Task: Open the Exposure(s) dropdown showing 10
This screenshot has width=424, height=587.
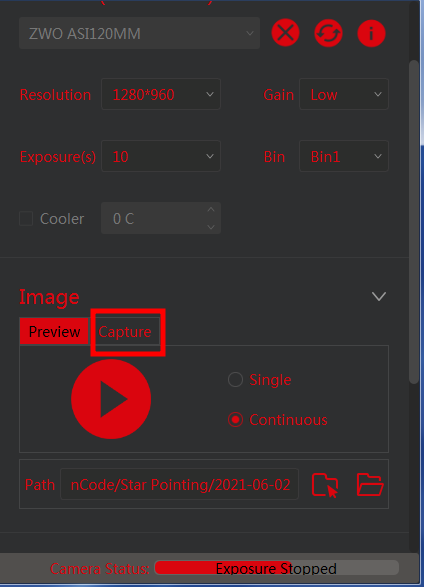Action: click(x=161, y=156)
